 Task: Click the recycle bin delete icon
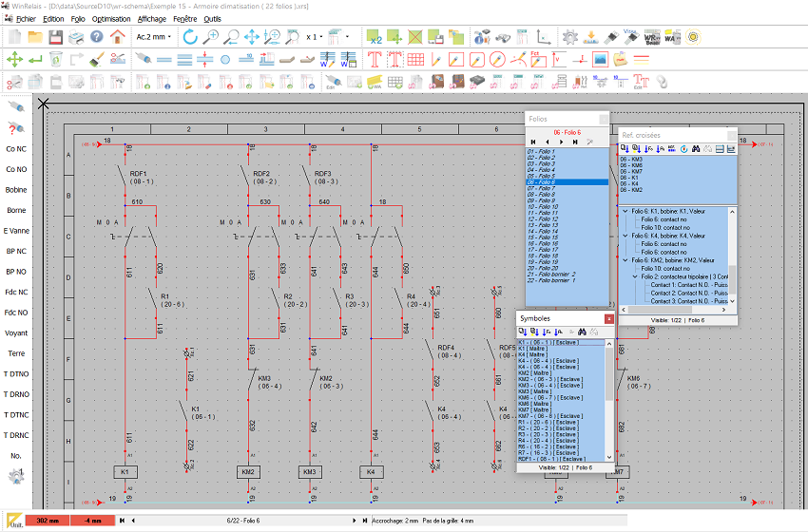(x=57, y=59)
